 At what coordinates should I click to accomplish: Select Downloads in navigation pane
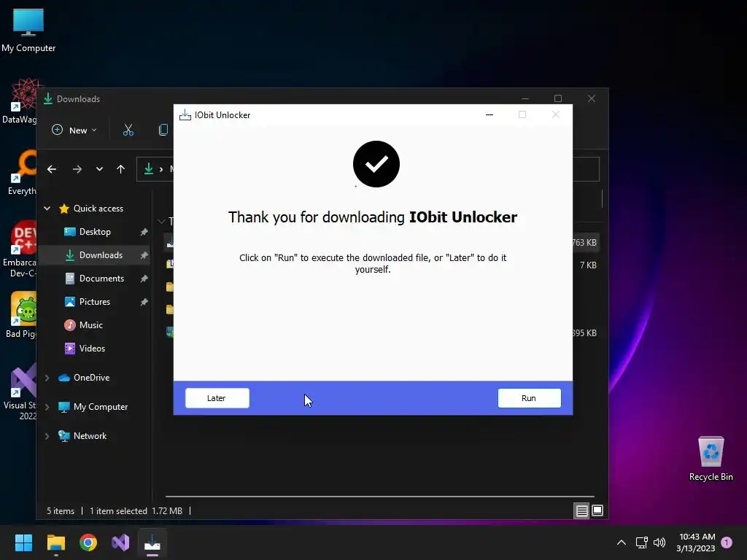pos(94,255)
